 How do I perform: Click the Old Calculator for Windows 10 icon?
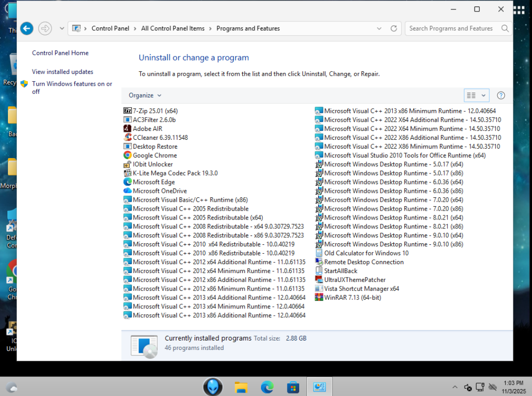[x=319, y=253]
